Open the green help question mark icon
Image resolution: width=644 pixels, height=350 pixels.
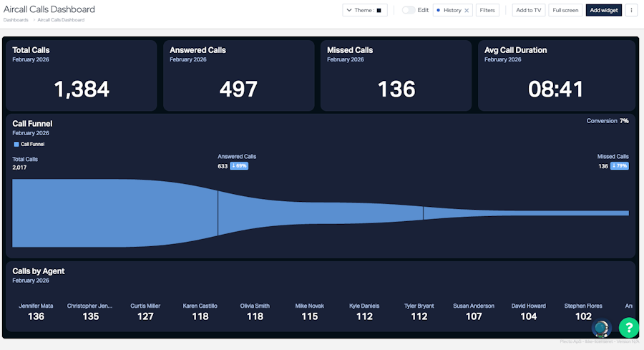pyautogui.click(x=629, y=327)
